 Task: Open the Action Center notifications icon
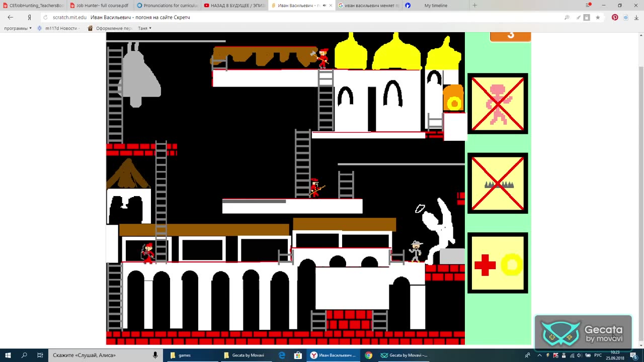[634, 355]
